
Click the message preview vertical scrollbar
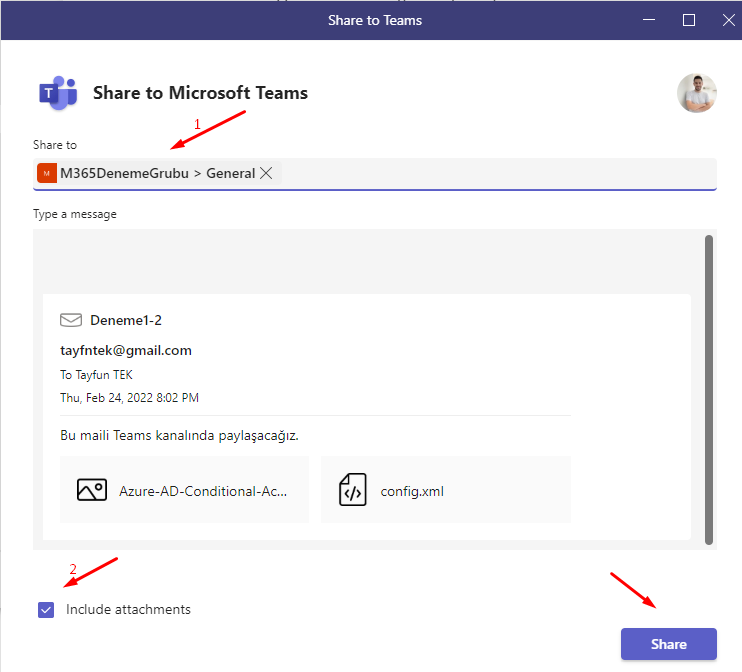point(709,390)
